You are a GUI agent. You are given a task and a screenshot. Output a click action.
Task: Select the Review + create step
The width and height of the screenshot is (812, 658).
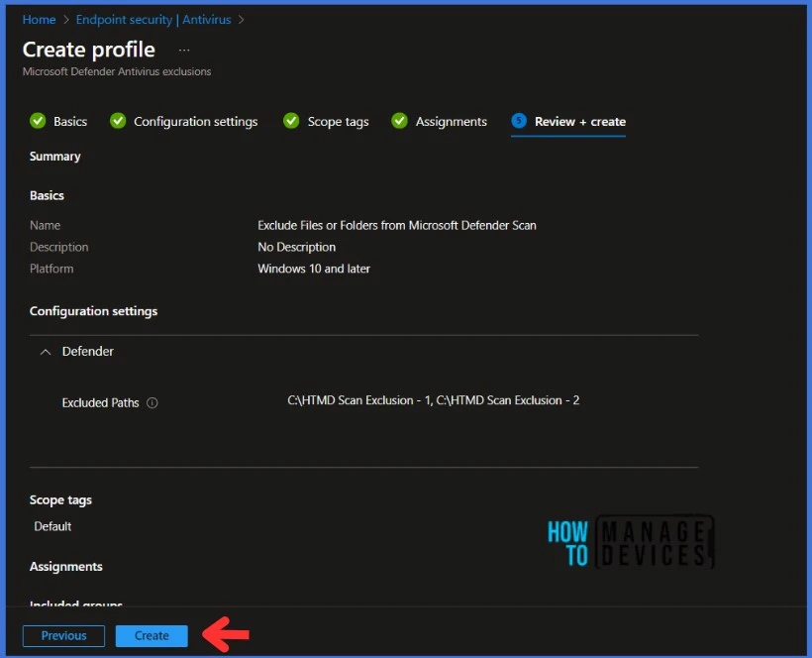tap(580, 122)
